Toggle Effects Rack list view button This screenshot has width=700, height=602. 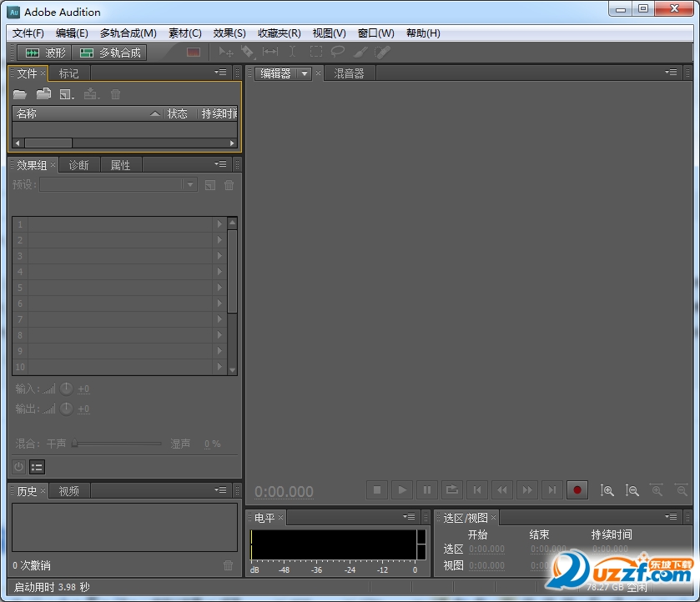[x=37, y=467]
